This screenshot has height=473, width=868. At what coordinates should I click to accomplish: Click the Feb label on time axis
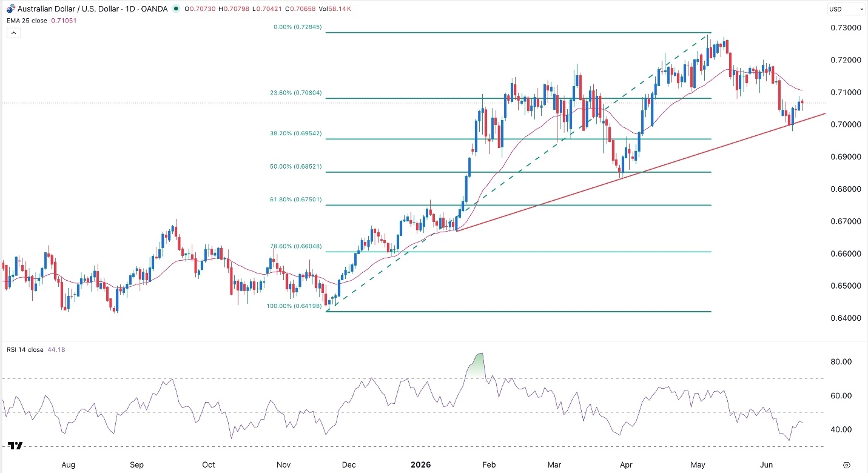tap(490, 465)
